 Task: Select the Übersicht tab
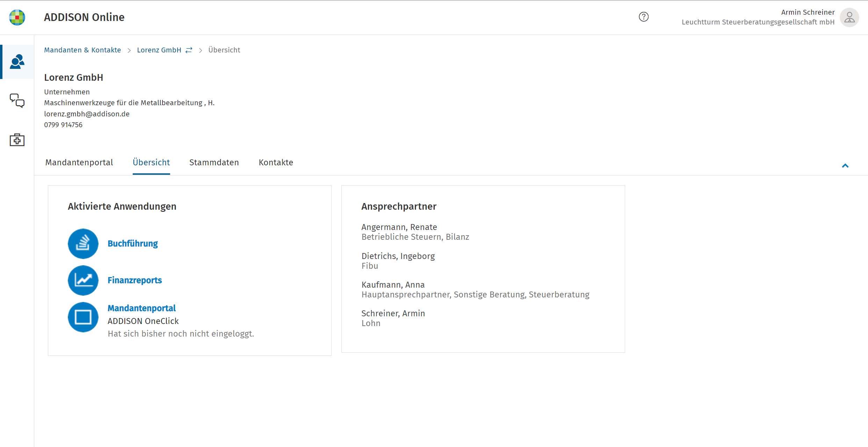tap(151, 163)
